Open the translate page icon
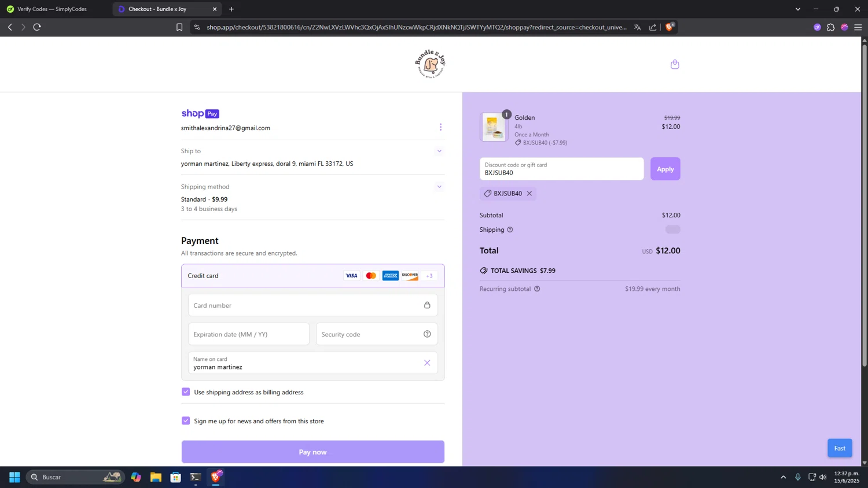868x488 pixels. 637,27
